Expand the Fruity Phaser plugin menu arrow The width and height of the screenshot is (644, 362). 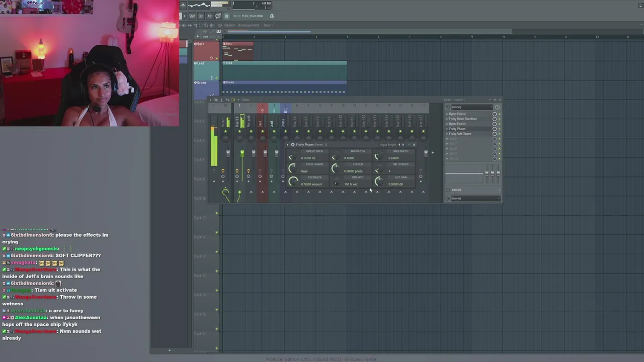[x=287, y=144]
